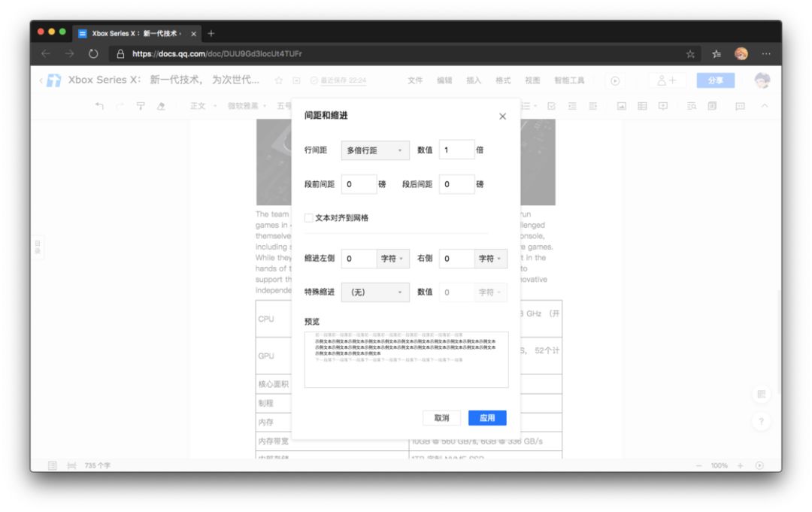The width and height of the screenshot is (812, 512).
Task: Open the 文件 menu
Action: coord(415,80)
